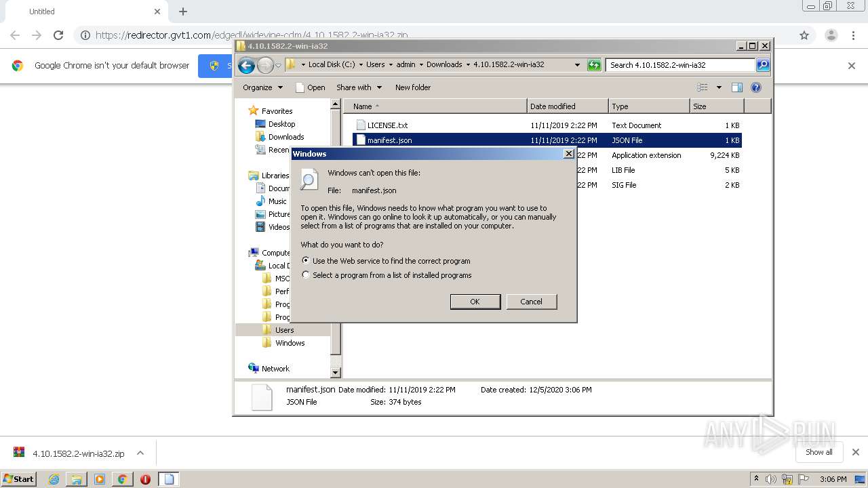
Task: Click the Explorer Back navigation arrow
Action: [247, 65]
